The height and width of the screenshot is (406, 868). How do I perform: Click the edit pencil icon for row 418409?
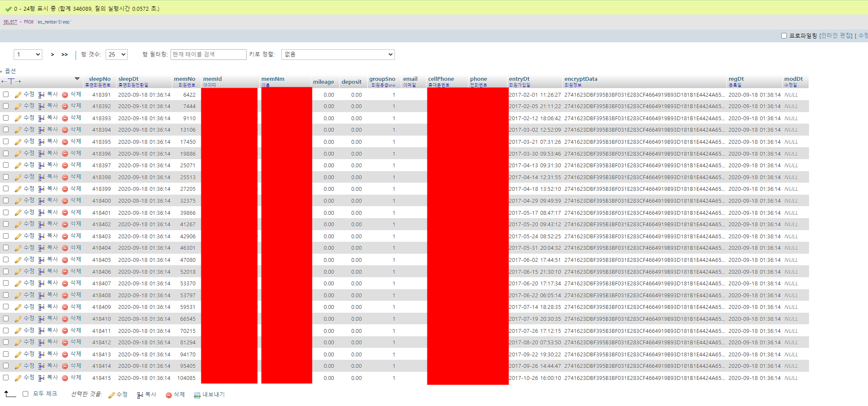[x=18, y=307]
